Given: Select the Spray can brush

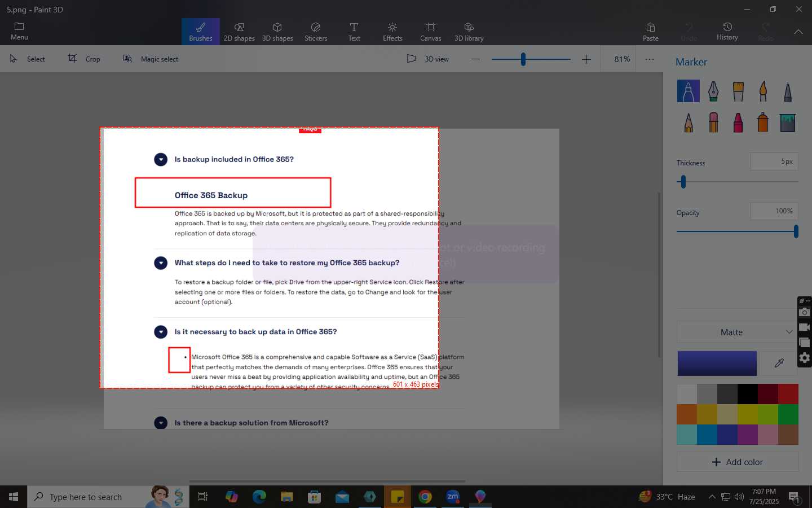Looking at the screenshot, I should (763, 122).
